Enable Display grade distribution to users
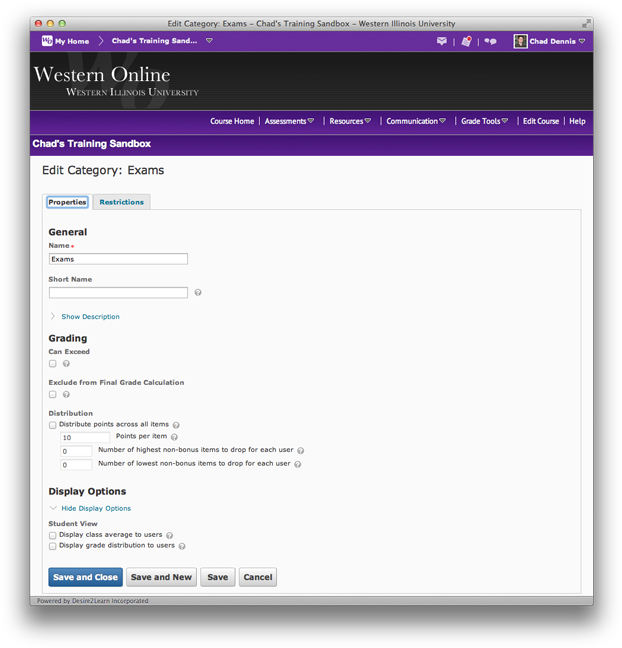This screenshot has height=648, width=622. pos(52,546)
